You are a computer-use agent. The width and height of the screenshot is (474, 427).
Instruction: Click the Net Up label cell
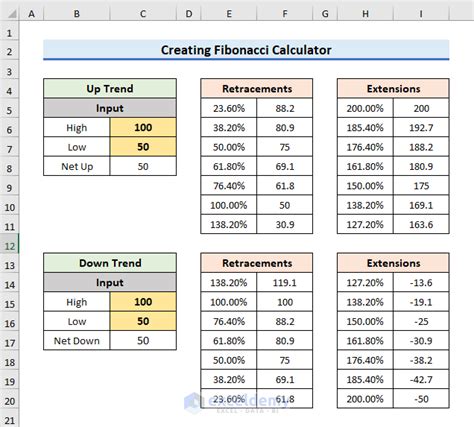click(77, 166)
